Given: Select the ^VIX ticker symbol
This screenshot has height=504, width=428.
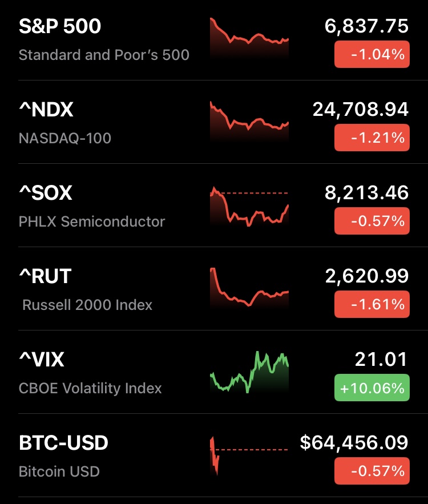Looking at the screenshot, I should pos(42,360).
